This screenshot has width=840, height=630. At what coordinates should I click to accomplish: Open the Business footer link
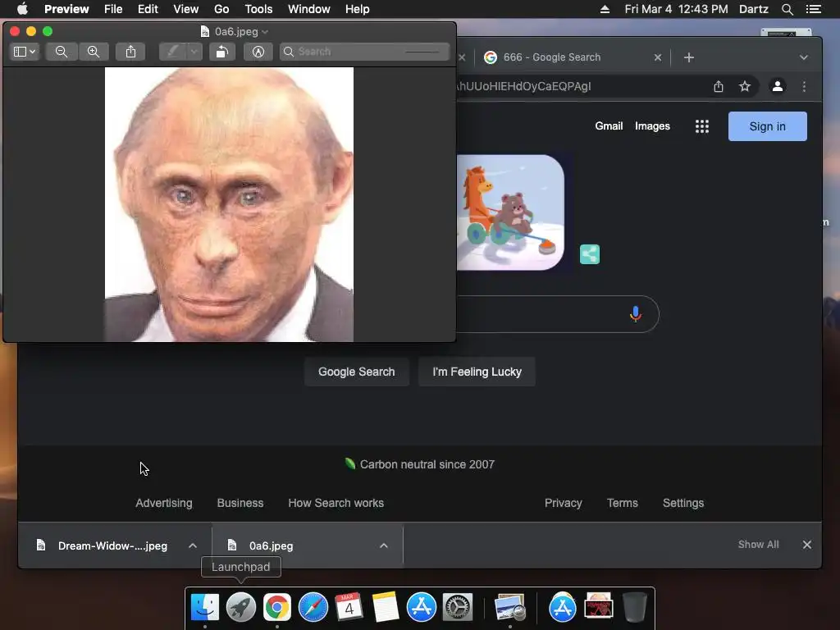240,503
